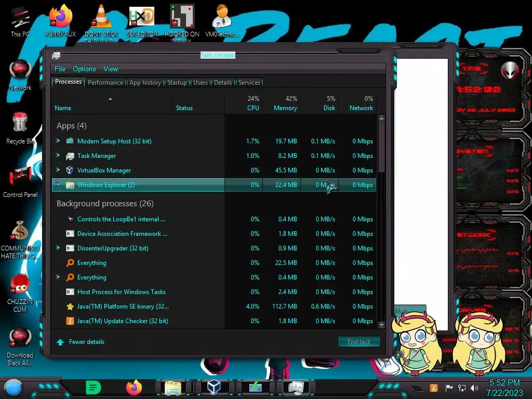This screenshot has width=532, height=399.
Task: Open Action Center flag in system tray
Action: tap(449, 388)
